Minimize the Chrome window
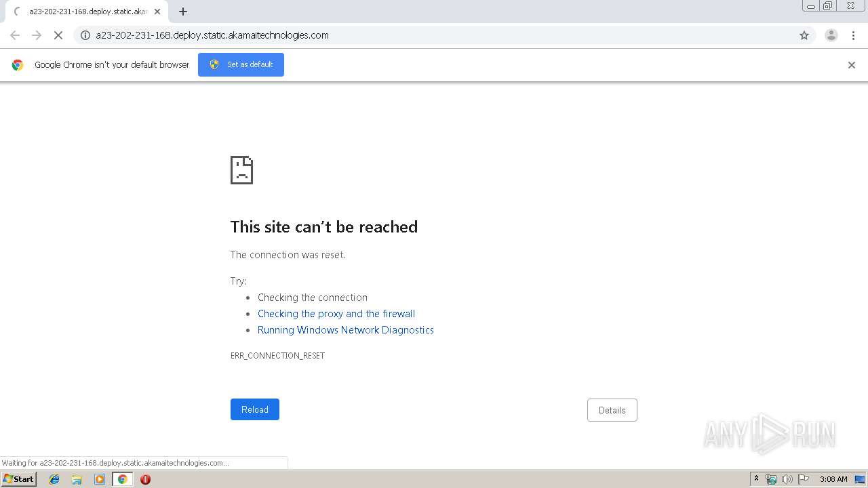Viewport: 868px width, 488px height. tap(811, 6)
